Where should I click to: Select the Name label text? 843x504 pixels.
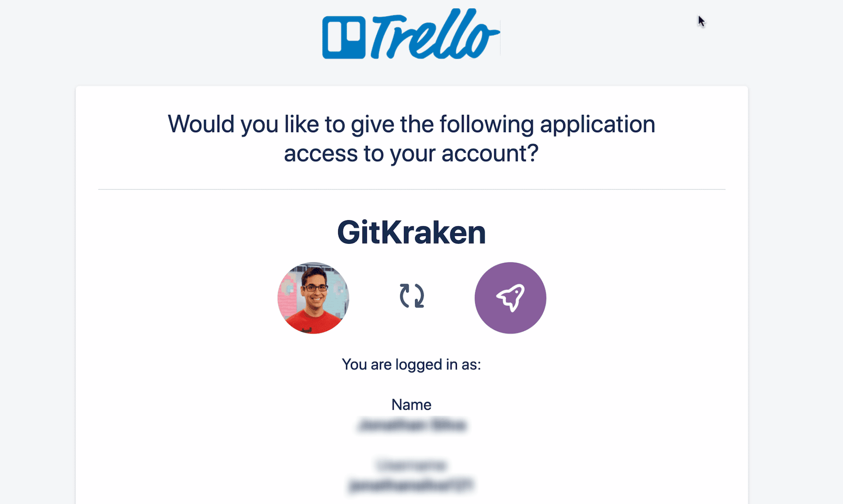coord(411,404)
